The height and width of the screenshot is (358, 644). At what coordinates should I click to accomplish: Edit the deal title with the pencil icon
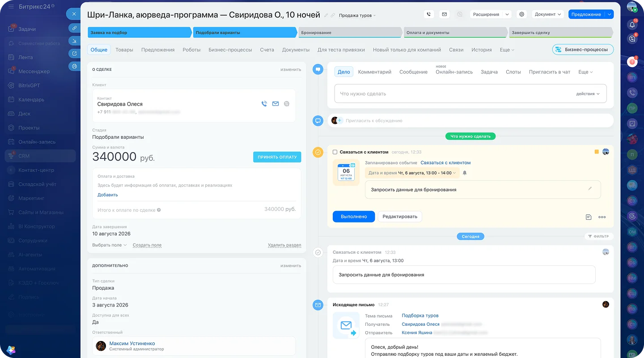pos(326,15)
